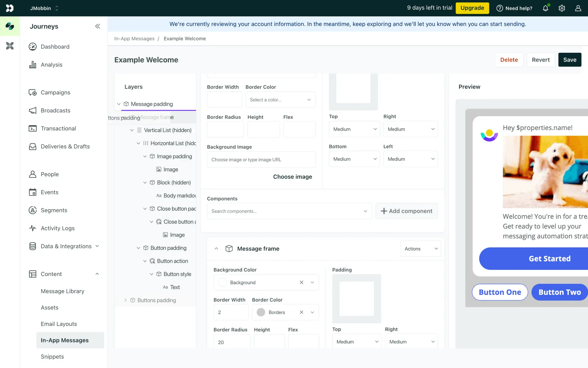Go to Campaigns in sidebar

pyautogui.click(x=55, y=92)
